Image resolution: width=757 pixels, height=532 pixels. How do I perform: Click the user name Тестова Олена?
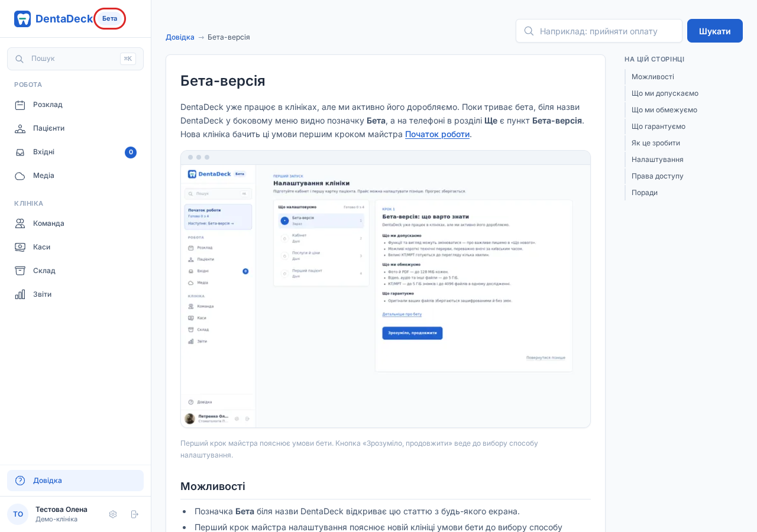tap(62, 510)
